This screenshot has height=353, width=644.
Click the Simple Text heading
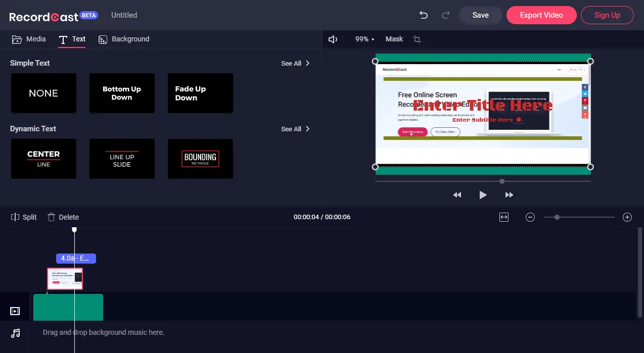[x=30, y=63]
